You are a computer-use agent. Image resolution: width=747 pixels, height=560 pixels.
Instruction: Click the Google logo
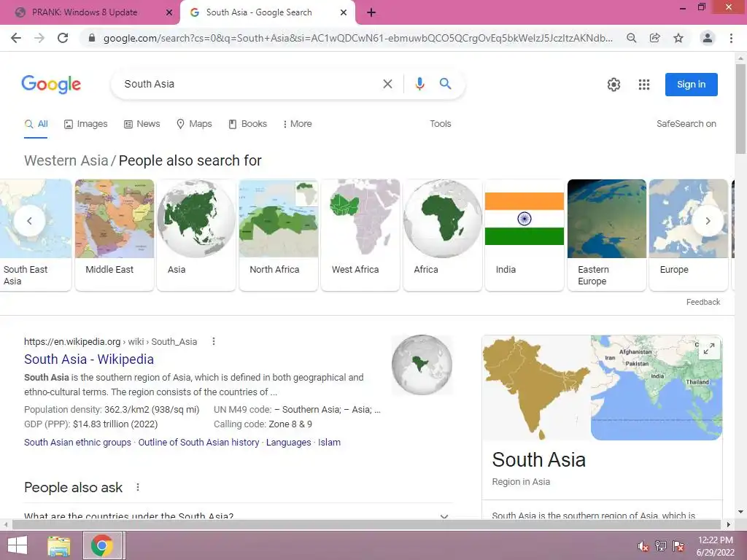point(51,84)
